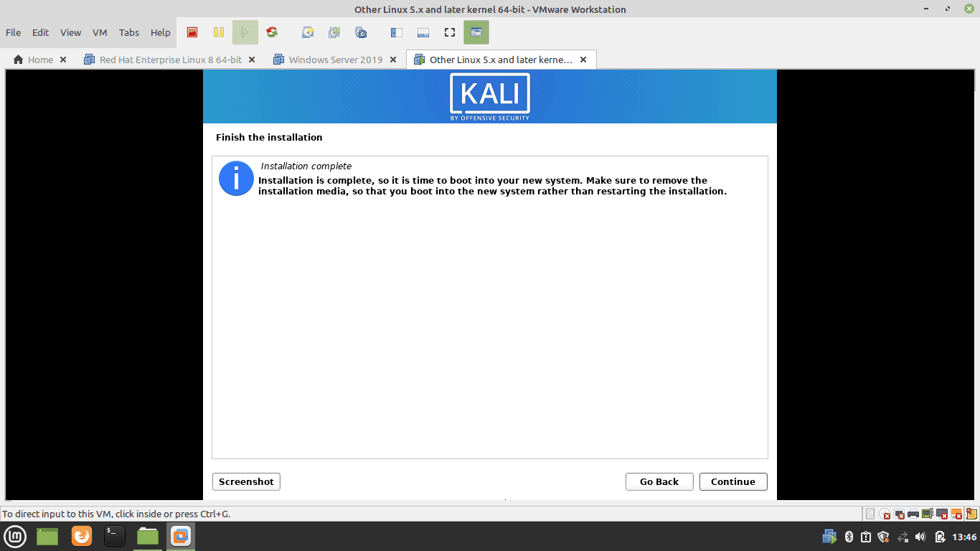Viewport: 980px width, 551px height.
Task: Click the orange disconnected device status icon
Action: coord(956,514)
